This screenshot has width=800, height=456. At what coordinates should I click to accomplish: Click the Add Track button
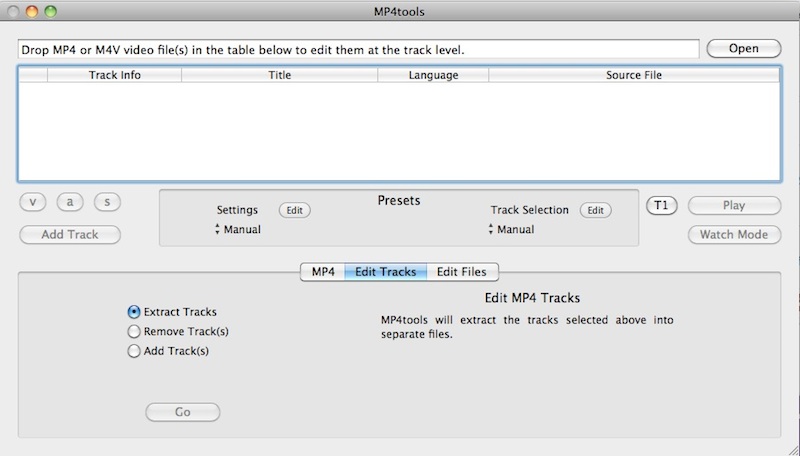[x=70, y=235]
